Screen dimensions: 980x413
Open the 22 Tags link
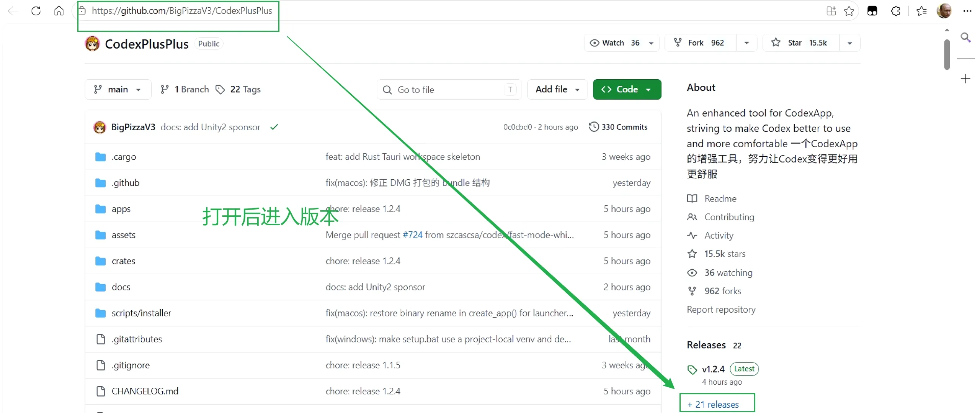[238, 90]
